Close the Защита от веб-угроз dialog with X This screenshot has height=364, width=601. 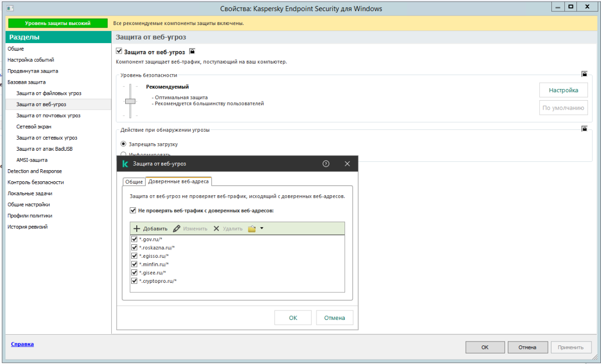348,164
